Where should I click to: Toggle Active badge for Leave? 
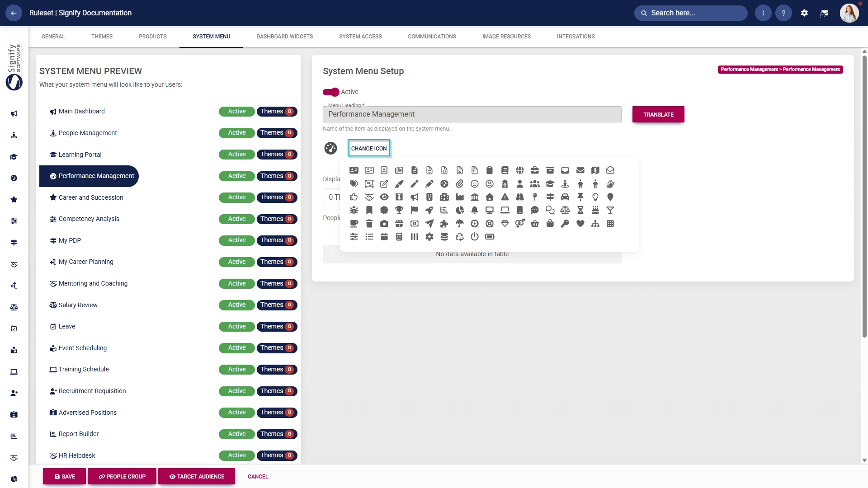point(237,327)
